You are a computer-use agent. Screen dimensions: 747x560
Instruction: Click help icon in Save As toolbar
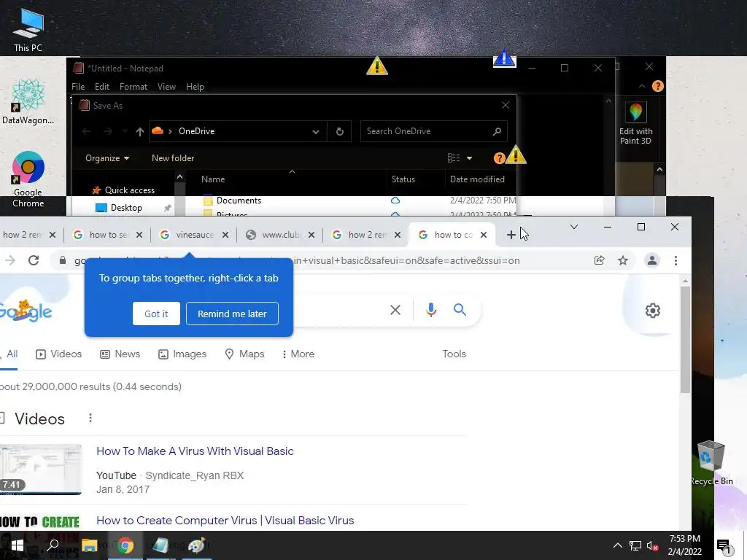(x=499, y=158)
